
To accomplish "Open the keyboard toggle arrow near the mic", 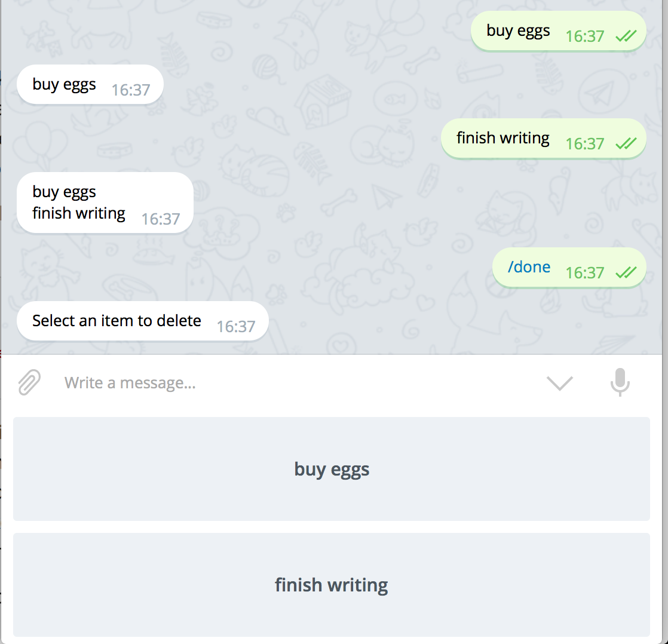I will (560, 382).
